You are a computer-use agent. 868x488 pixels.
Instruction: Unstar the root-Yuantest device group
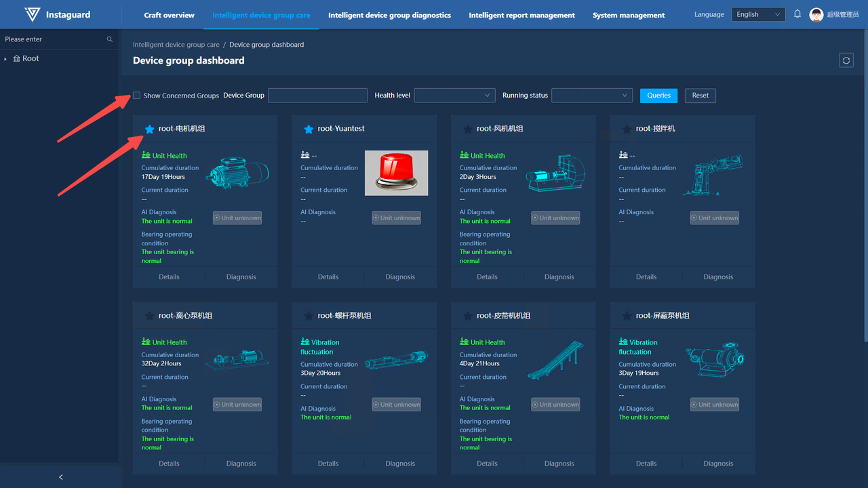click(309, 129)
